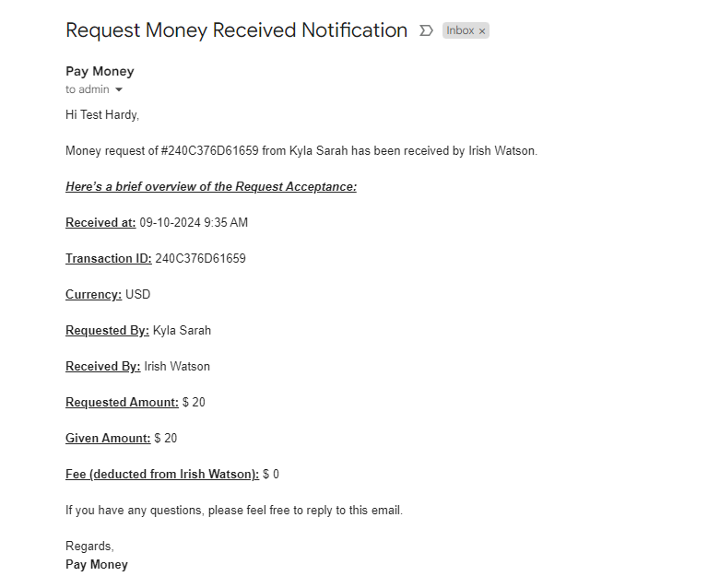Click the Pay Money signature at bottom
The height and width of the screenshot is (588, 708).
97,564
